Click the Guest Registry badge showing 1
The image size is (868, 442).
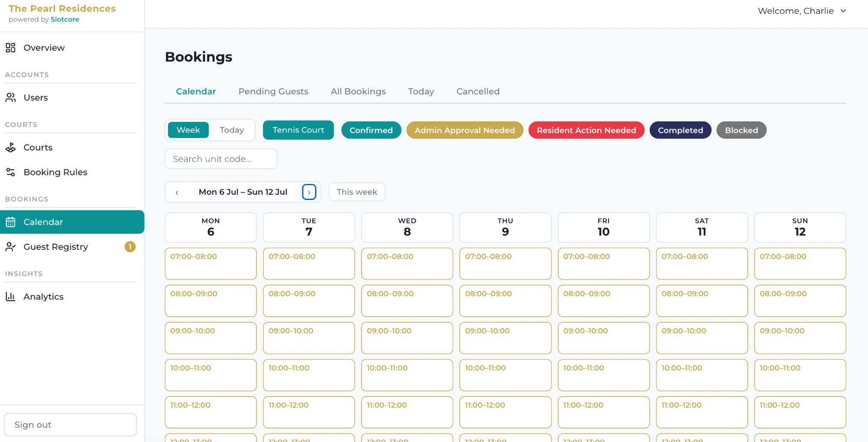(130, 247)
